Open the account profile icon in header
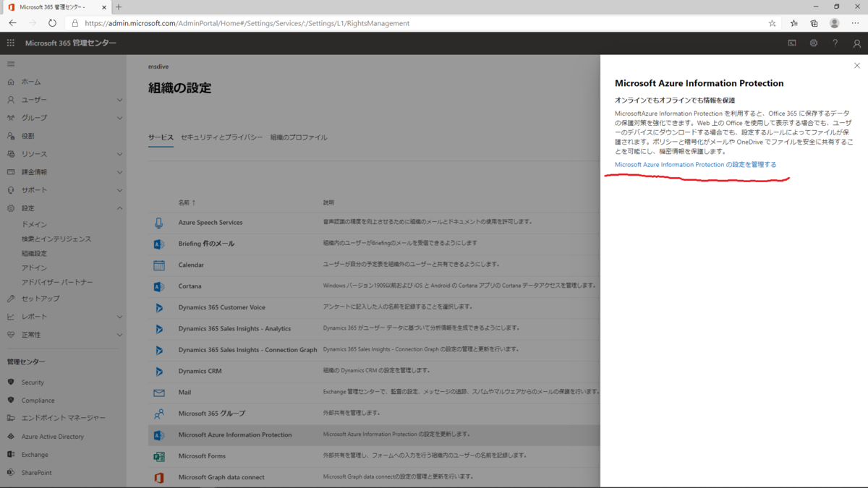The image size is (868, 488). click(x=857, y=43)
